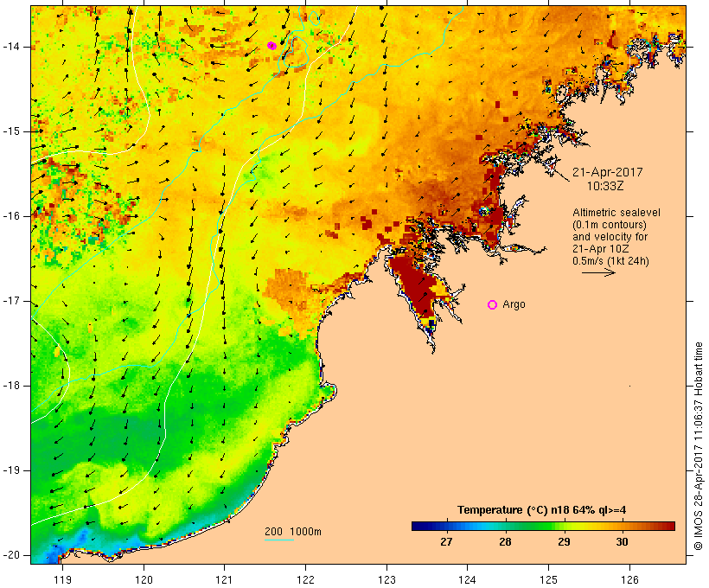Click the latitude axis label '-17'
The height and width of the screenshot is (588, 709).
coord(10,301)
